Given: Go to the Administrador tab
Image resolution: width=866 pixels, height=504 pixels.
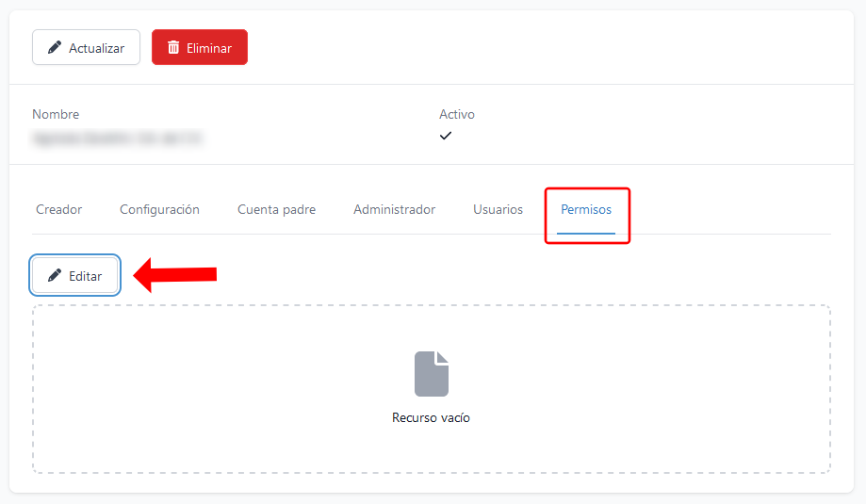Looking at the screenshot, I should [394, 209].
